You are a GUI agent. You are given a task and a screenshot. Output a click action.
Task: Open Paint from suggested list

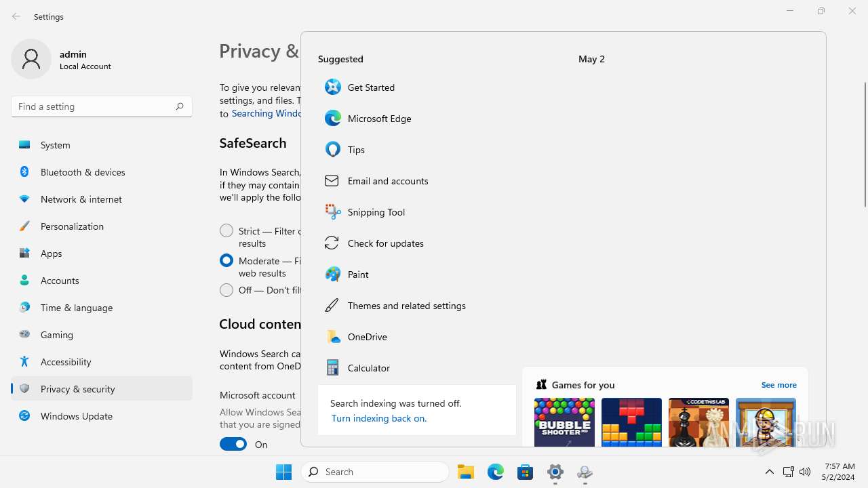416,274
